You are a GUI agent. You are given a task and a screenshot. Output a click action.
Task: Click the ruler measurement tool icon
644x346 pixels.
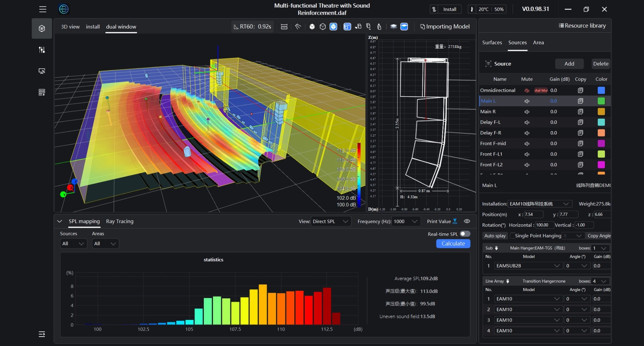tap(284, 26)
